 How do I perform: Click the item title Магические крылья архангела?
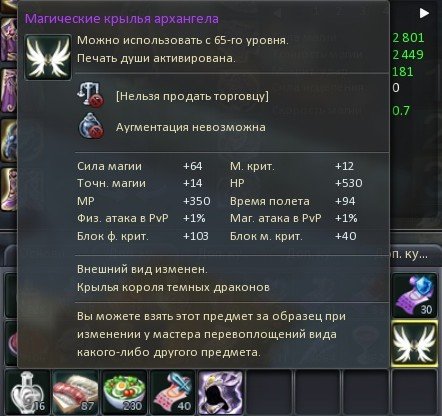coord(122,19)
